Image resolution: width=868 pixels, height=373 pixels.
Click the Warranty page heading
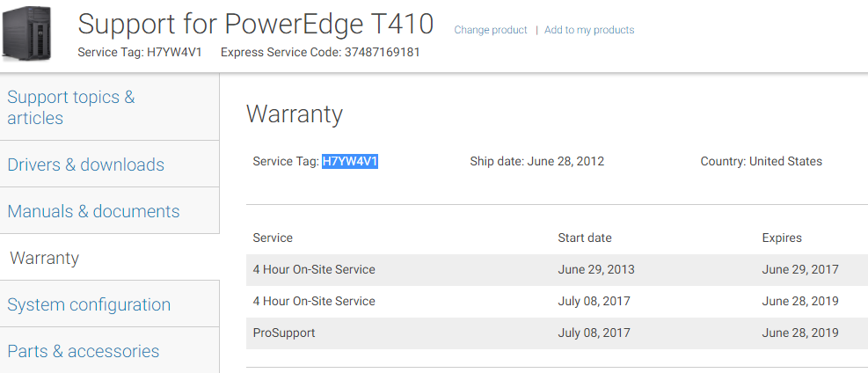(295, 114)
